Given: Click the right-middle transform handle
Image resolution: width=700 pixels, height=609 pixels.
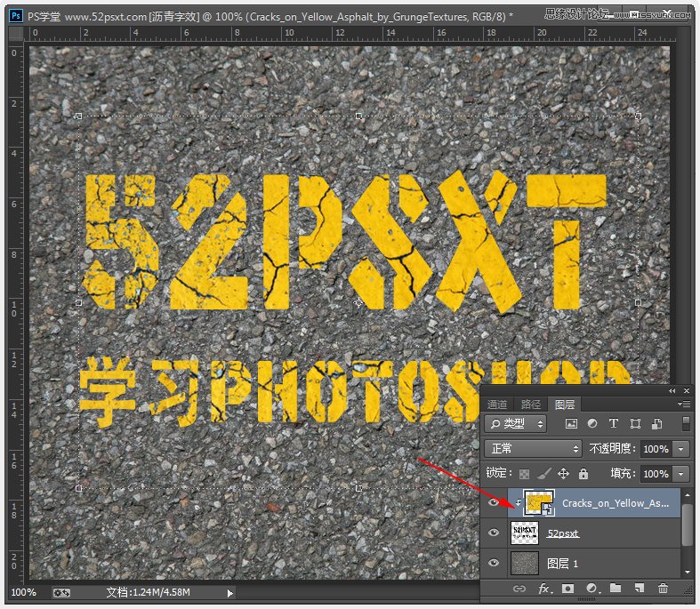Looking at the screenshot, I should click(x=638, y=302).
